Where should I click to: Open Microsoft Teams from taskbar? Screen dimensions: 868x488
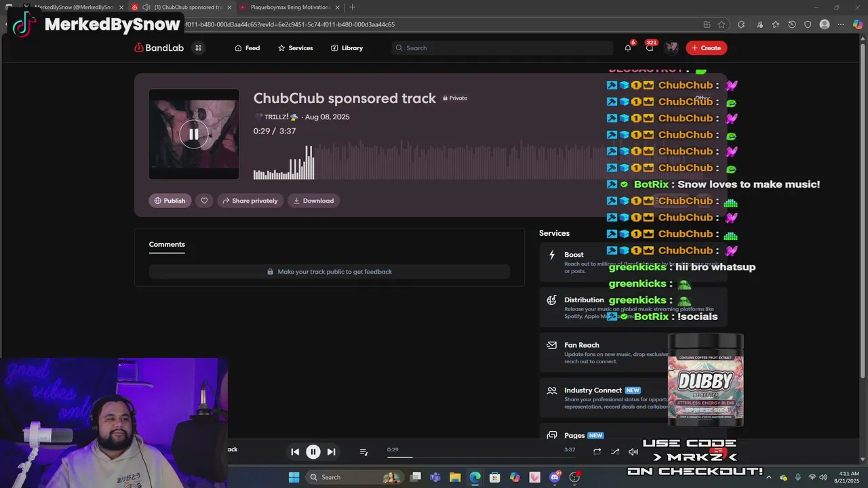(435, 477)
